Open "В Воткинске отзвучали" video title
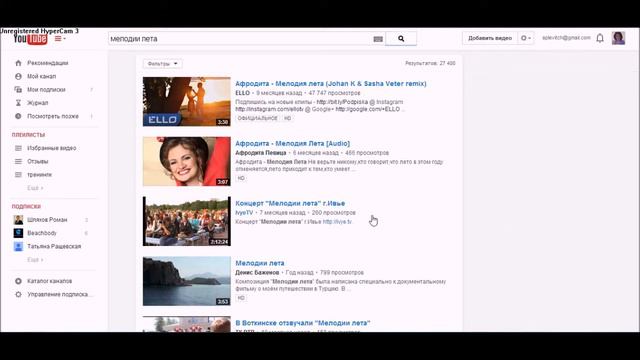 coord(302,323)
